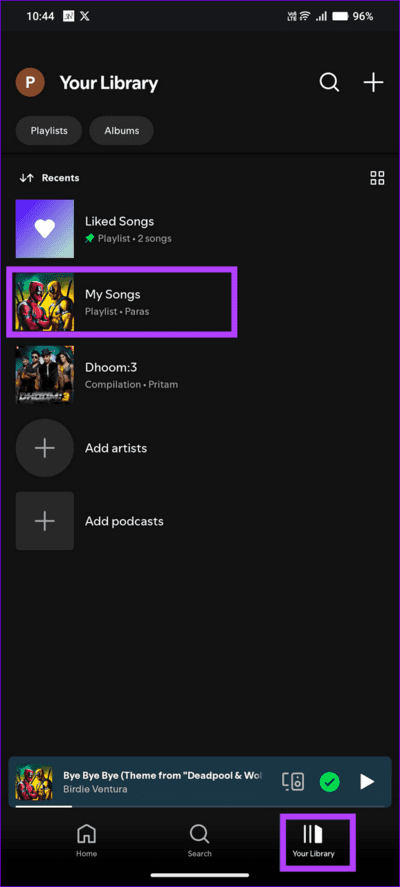Screen dimensions: 400x887
Task: Filter library by Playlists chip
Action: (x=49, y=131)
